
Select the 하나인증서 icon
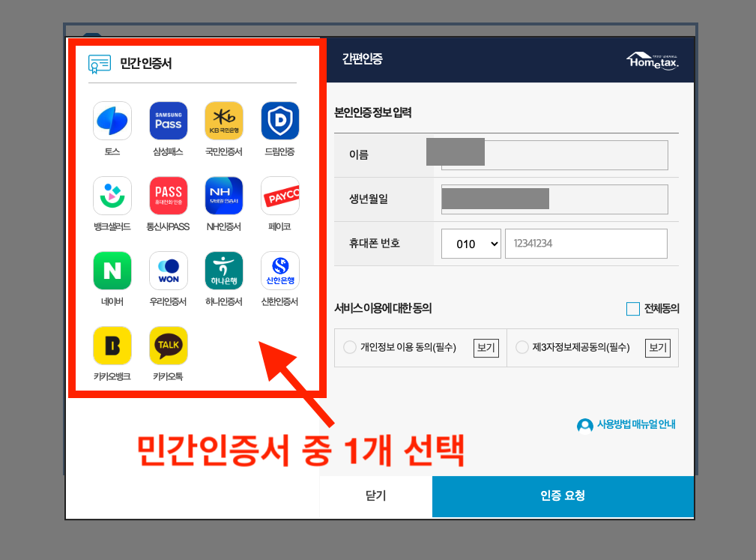(223, 271)
